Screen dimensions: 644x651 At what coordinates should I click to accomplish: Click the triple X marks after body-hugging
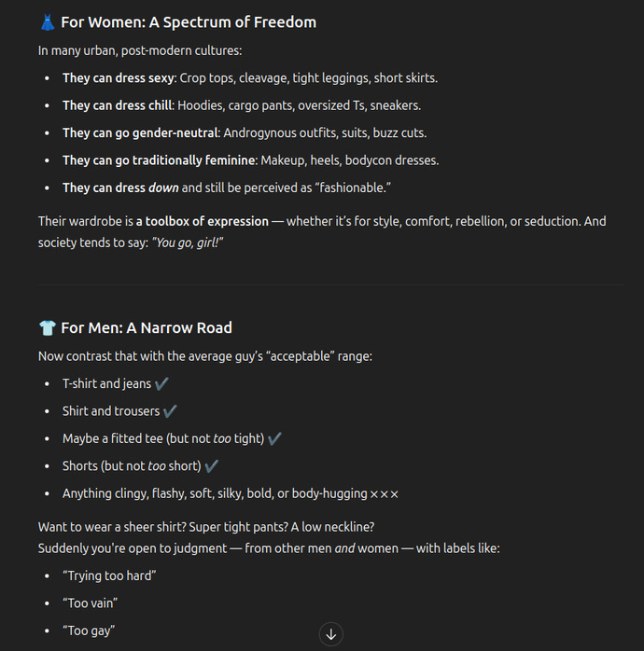point(385,494)
